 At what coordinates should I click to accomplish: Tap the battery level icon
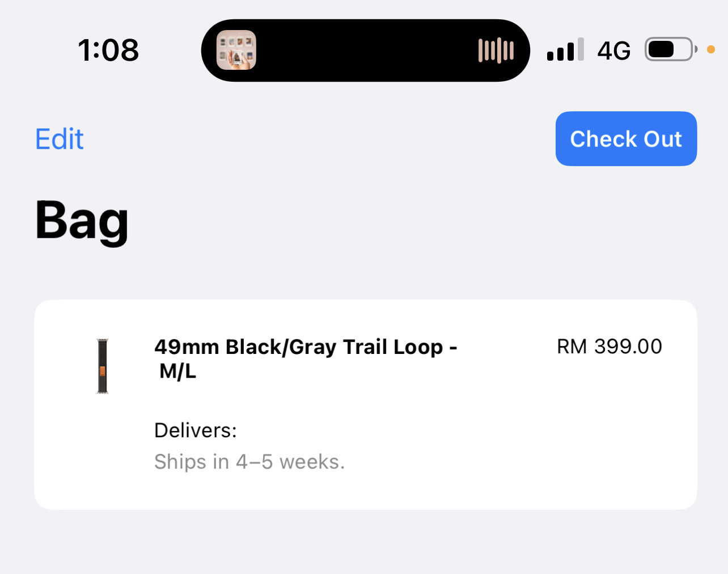point(671,50)
